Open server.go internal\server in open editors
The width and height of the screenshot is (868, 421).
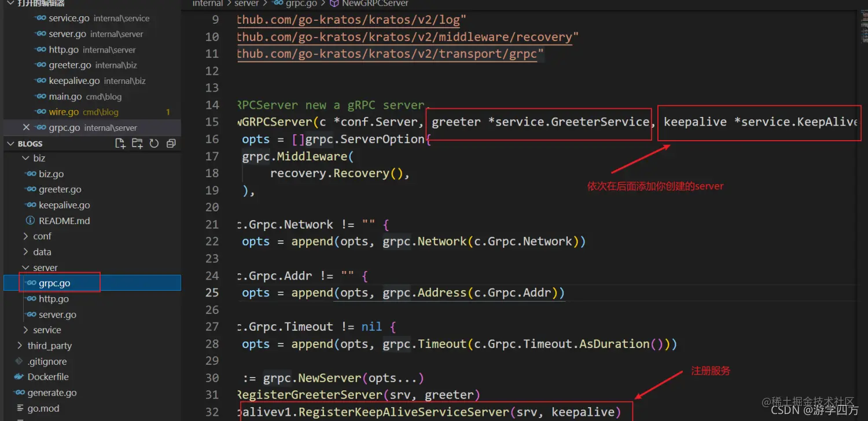pos(93,34)
